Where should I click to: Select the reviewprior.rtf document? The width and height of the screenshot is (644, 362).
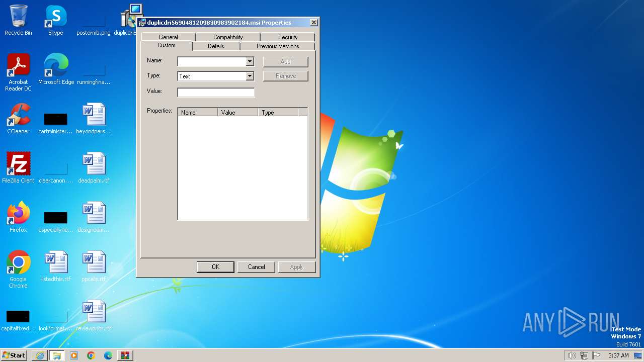tap(94, 316)
